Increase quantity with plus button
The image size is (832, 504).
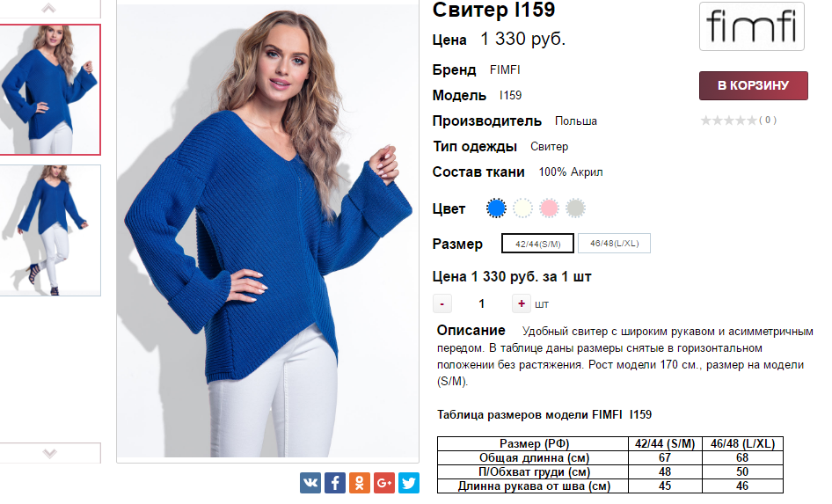click(521, 303)
